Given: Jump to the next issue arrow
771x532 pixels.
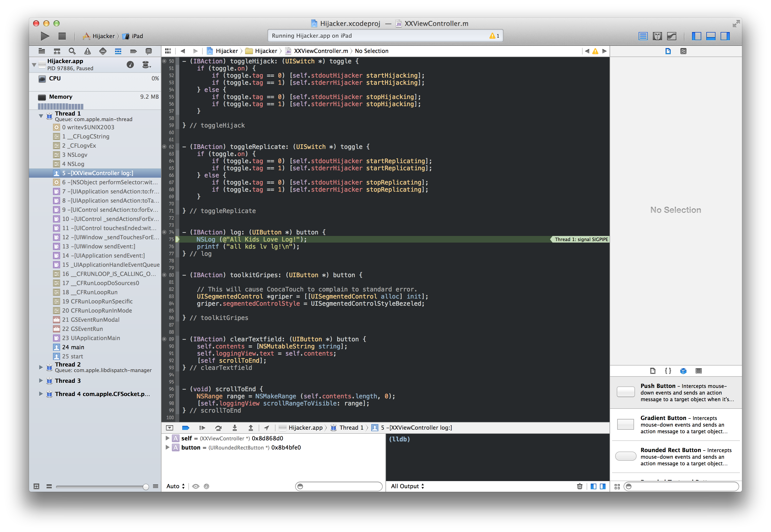Looking at the screenshot, I should 604,51.
